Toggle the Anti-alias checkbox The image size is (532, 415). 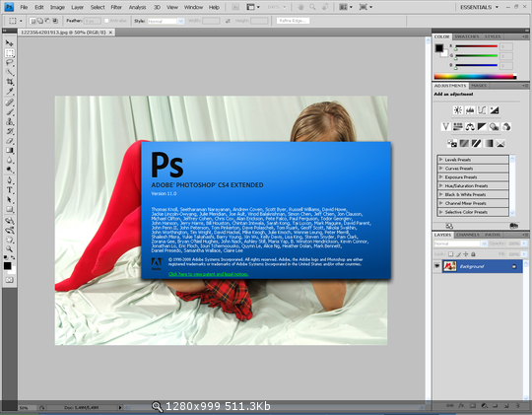(106, 21)
